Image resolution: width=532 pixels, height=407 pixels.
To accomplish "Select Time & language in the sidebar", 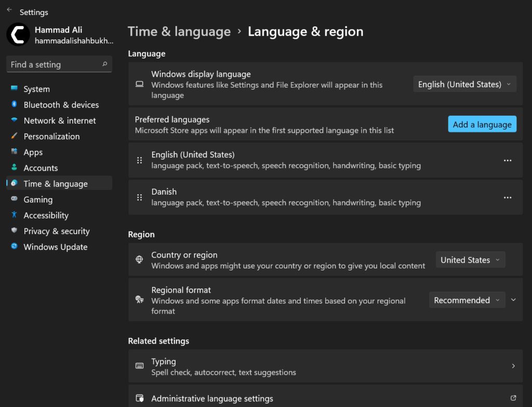I will click(x=56, y=183).
